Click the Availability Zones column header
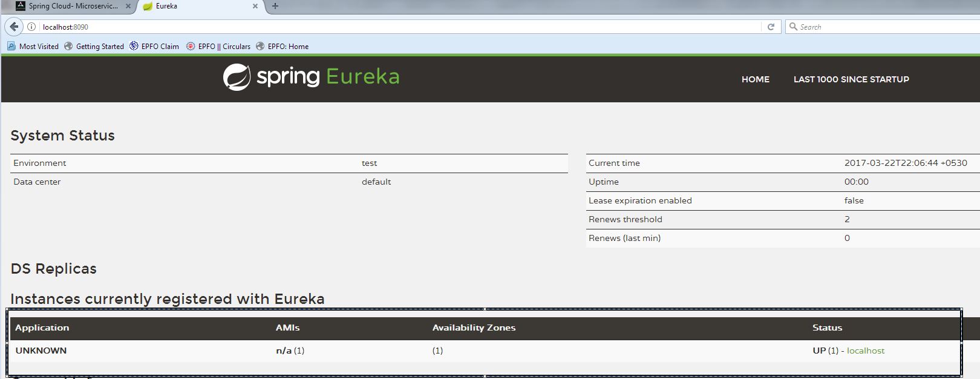The height and width of the screenshot is (379, 980). 474,328
